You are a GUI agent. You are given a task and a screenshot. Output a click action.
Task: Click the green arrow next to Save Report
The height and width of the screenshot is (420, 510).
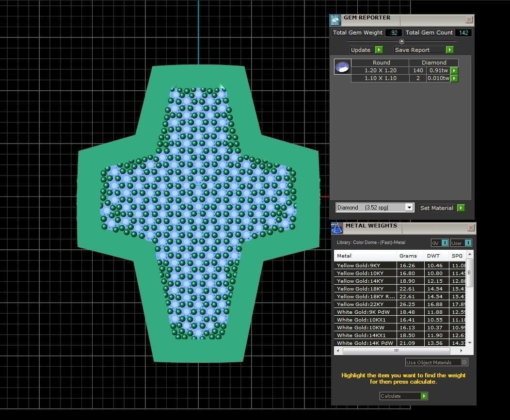pyautogui.click(x=449, y=50)
